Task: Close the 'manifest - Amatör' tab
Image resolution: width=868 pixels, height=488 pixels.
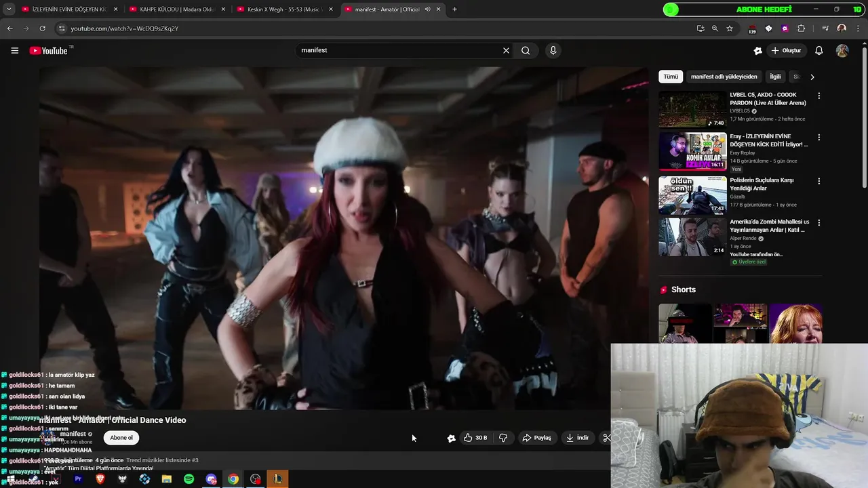Action: (439, 9)
